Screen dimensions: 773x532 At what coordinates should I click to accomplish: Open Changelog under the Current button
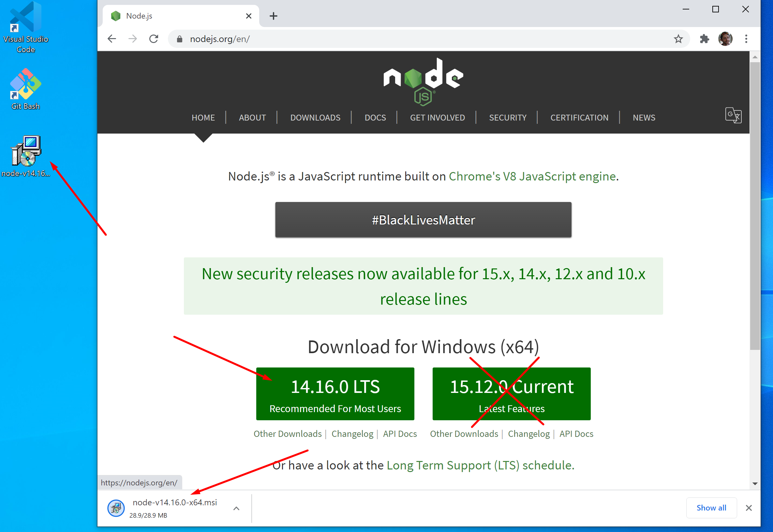point(528,434)
